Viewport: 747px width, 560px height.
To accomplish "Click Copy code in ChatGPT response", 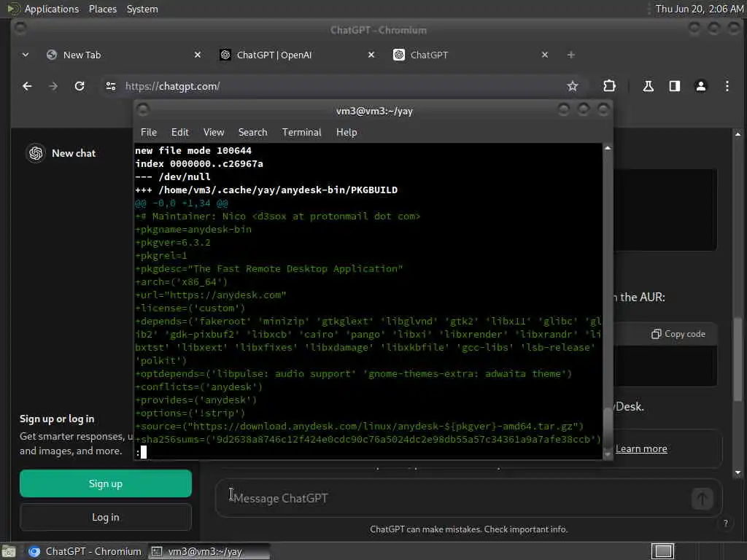I will 678,334.
